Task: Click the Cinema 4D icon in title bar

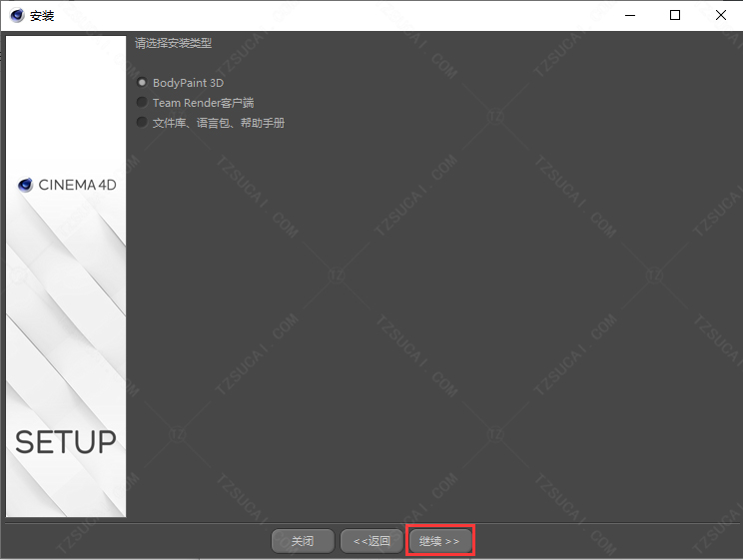Action: click(x=17, y=16)
